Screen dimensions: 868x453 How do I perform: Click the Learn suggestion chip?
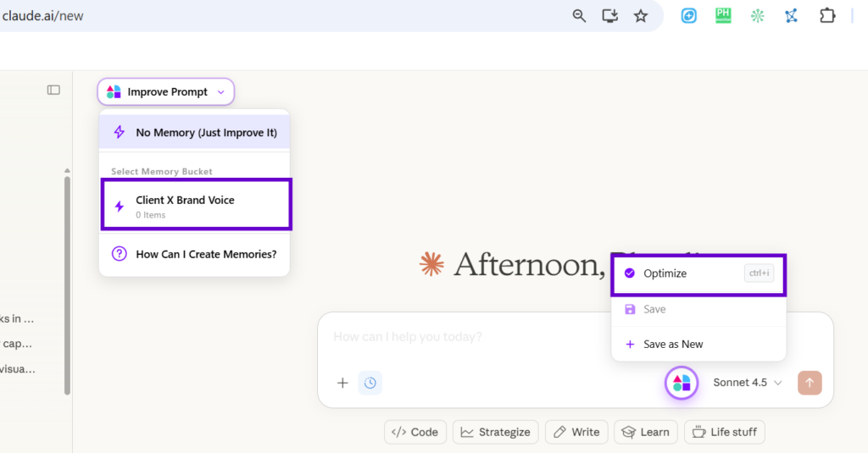tap(645, 432)
